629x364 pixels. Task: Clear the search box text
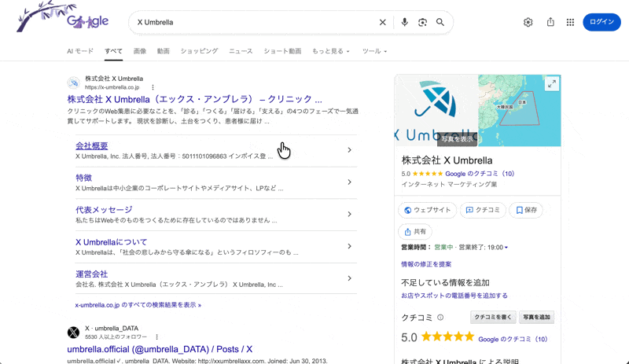(x=383, y=23)
